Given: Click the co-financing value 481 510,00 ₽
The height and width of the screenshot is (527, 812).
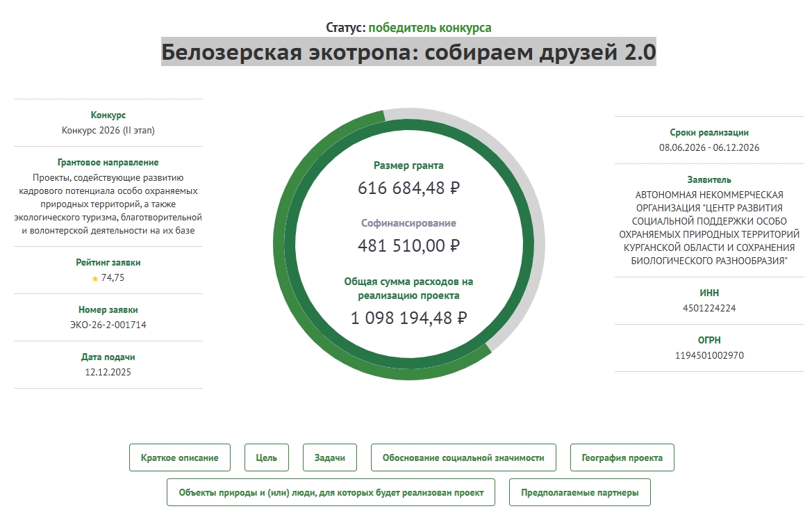Looking at the screenshot, I should [x=408, y=245].
